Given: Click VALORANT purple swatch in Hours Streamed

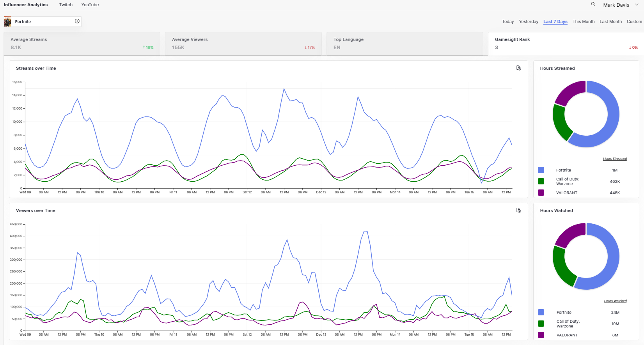Looking at the screenshot, I should coord(541,193).
